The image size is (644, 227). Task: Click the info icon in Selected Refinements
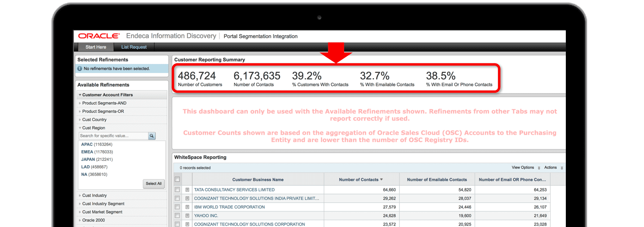(x=79, y=69)
